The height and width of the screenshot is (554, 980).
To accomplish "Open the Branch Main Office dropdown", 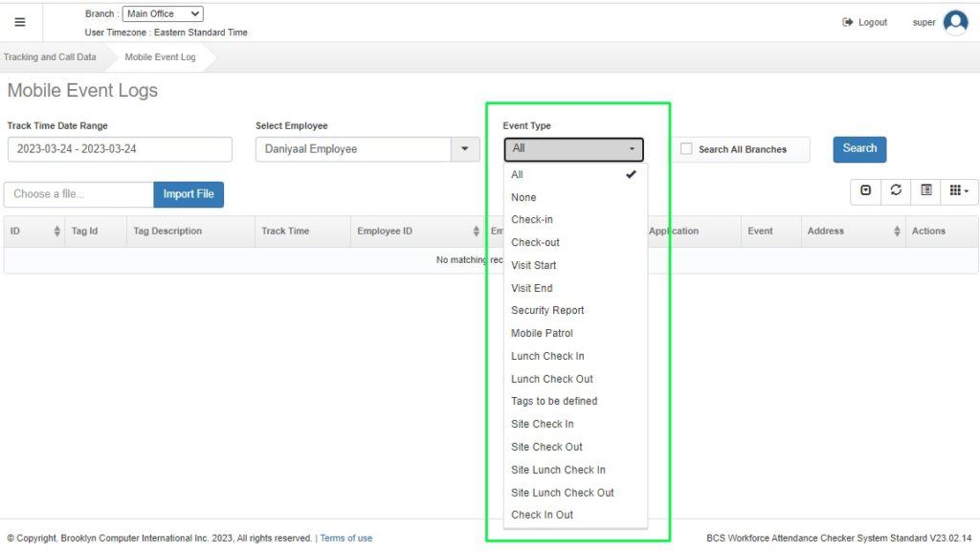I will coord(163,14).
